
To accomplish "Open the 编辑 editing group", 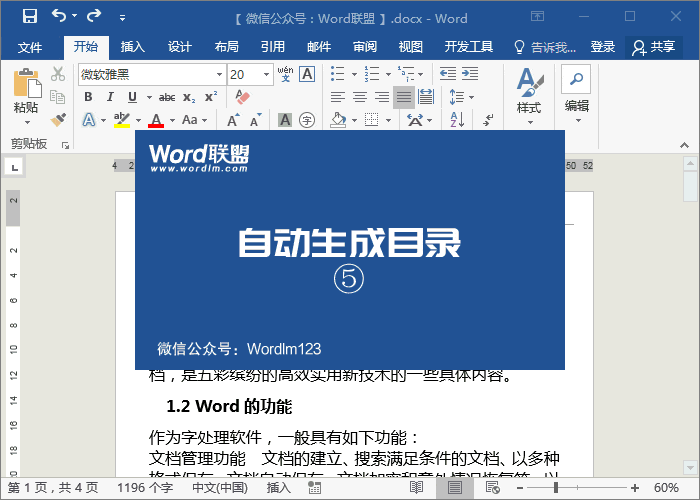I will pos(576,95).
